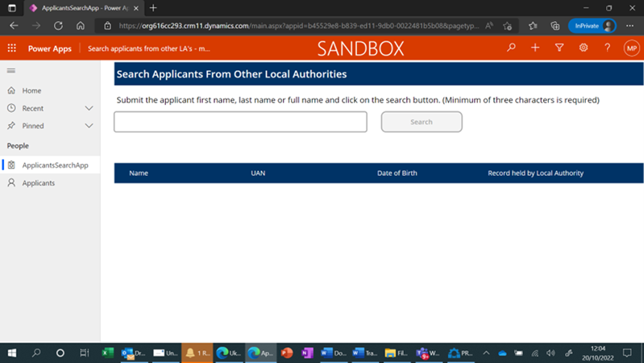Image resolution: width=644 pixels, height=363 pixels.
Task: Click the plus icon for new record
Action: (x=535, y=48)
